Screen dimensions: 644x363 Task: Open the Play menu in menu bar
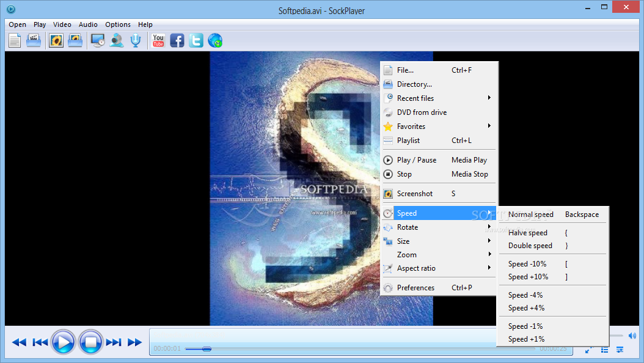(x=40, y=24)
